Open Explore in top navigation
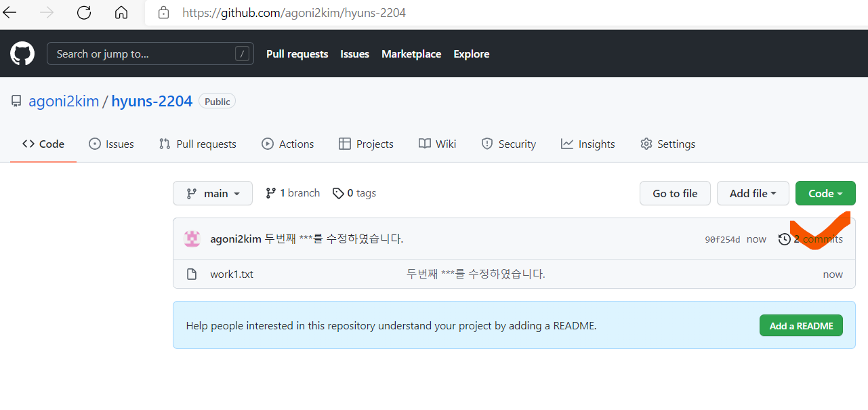 [x=472, y=54]
